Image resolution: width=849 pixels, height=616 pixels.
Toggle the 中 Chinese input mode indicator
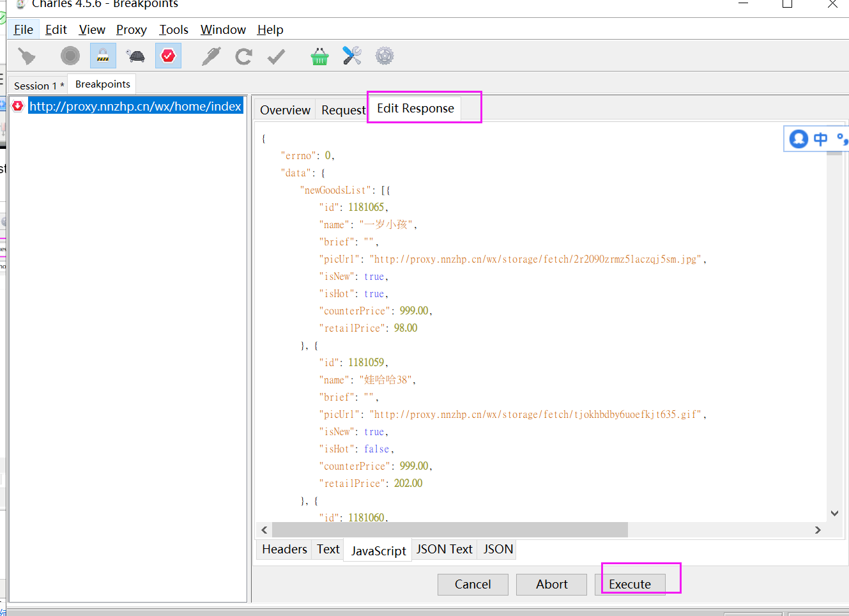[x=821, y=139]
